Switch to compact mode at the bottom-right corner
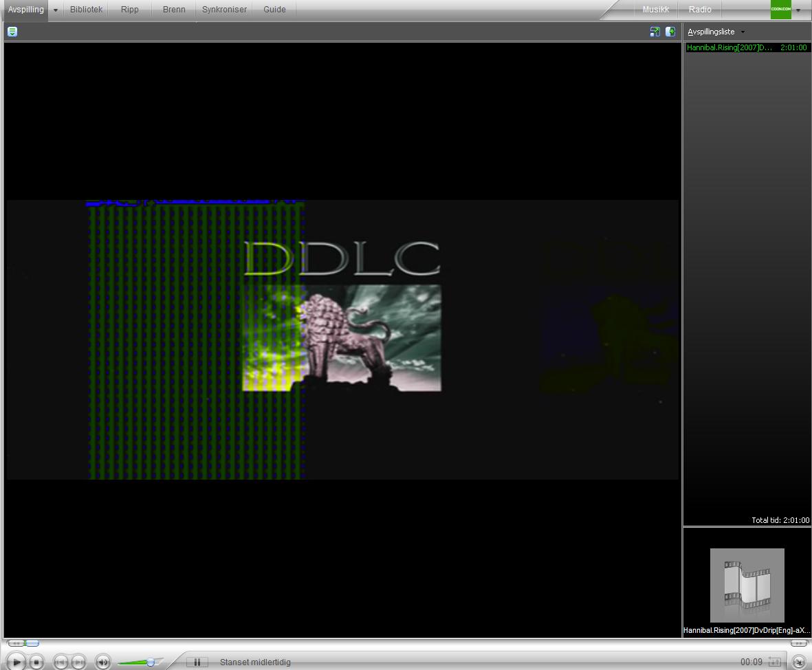The width and height of the screenshot is (812, 670). pyautogui.click(x=798, y=662)
